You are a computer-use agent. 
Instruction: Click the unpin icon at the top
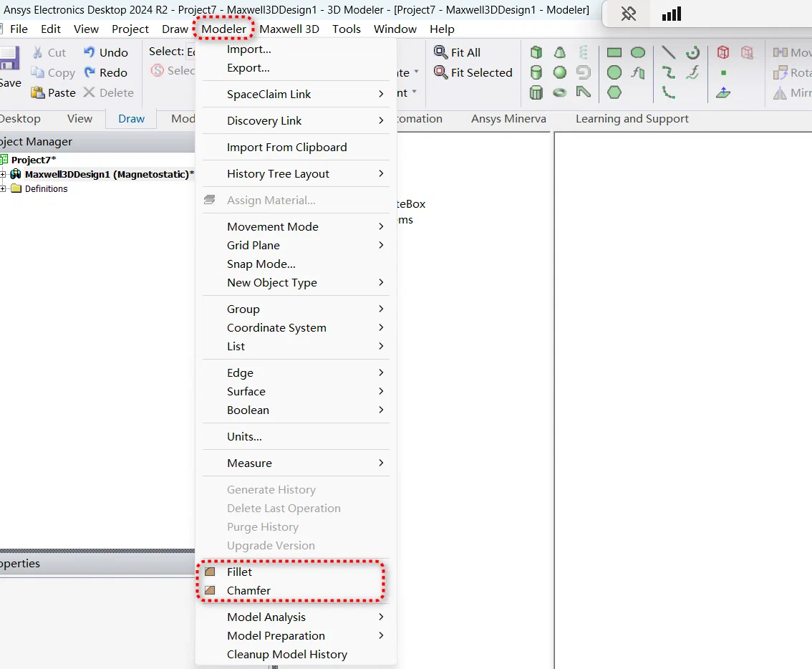tap(629, 14)
